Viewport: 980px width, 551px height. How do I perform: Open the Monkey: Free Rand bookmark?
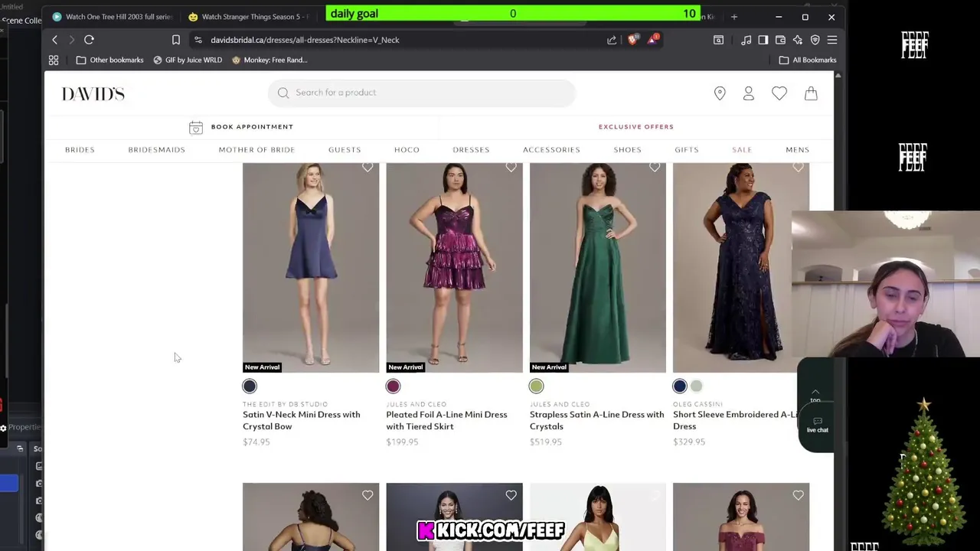(x=269, y=60)
